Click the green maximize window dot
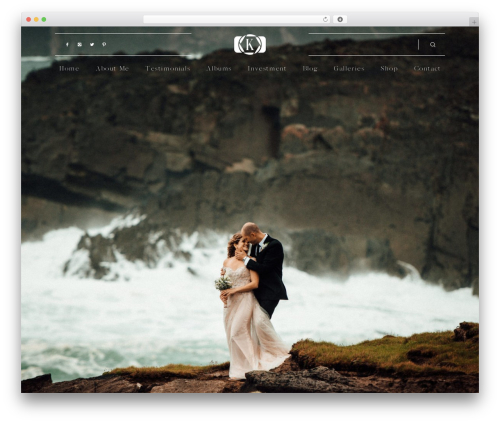500x423 pixels. point(44,19)
